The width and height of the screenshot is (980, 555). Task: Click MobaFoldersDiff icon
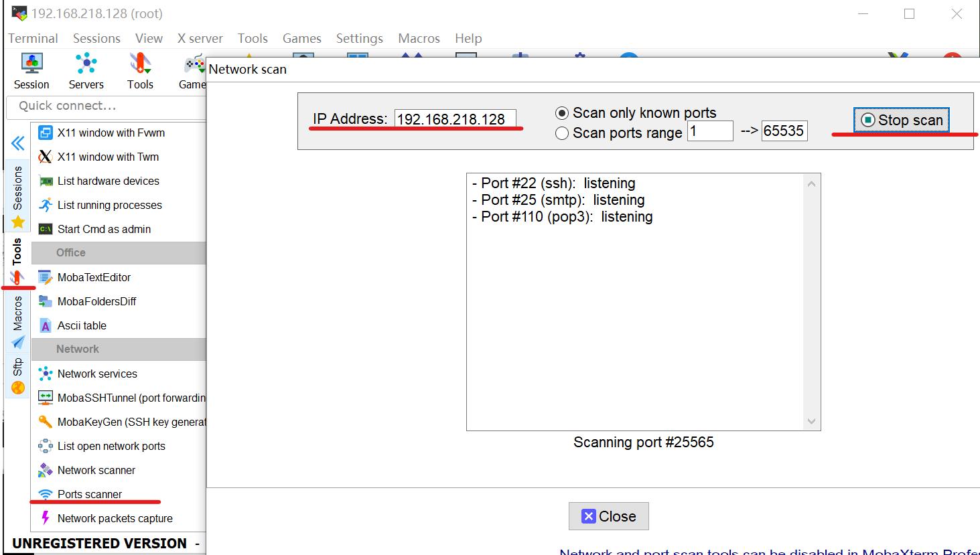[45, 301]
